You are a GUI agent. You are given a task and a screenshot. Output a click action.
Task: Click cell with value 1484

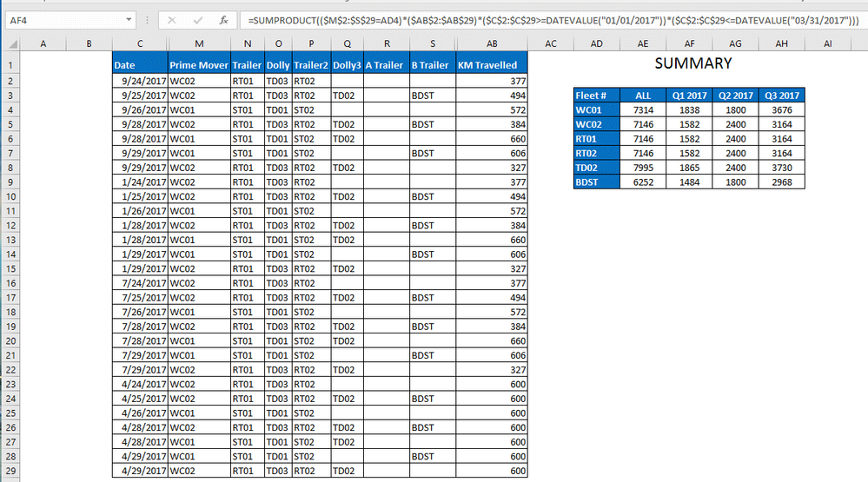pos(689,182)
